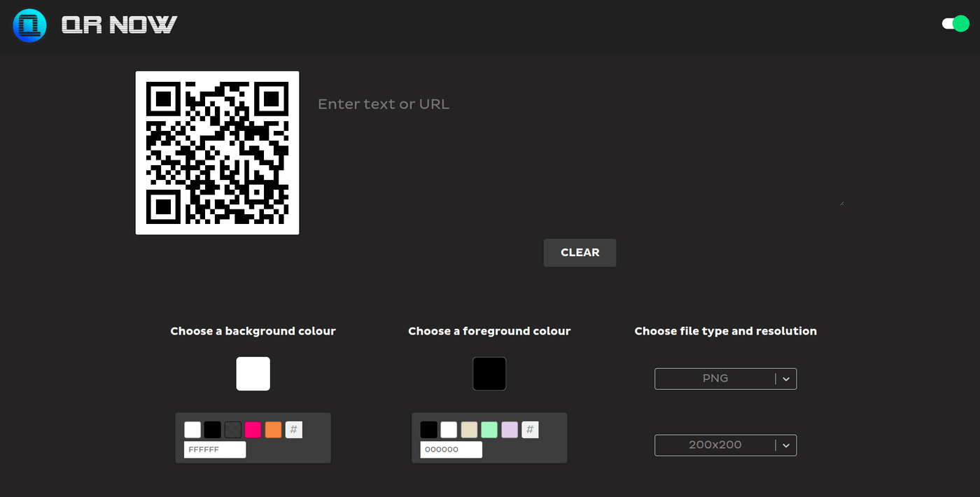Click the QR NOW logo icon

coord(29,26)
